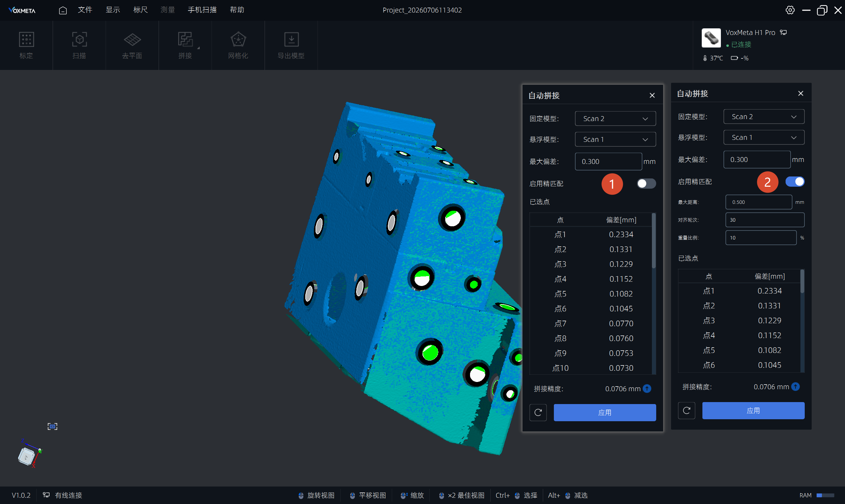This screenshot has width=845, height=504.
Task: Click the 已连接 status text
Action: click(x=741, y=45)
